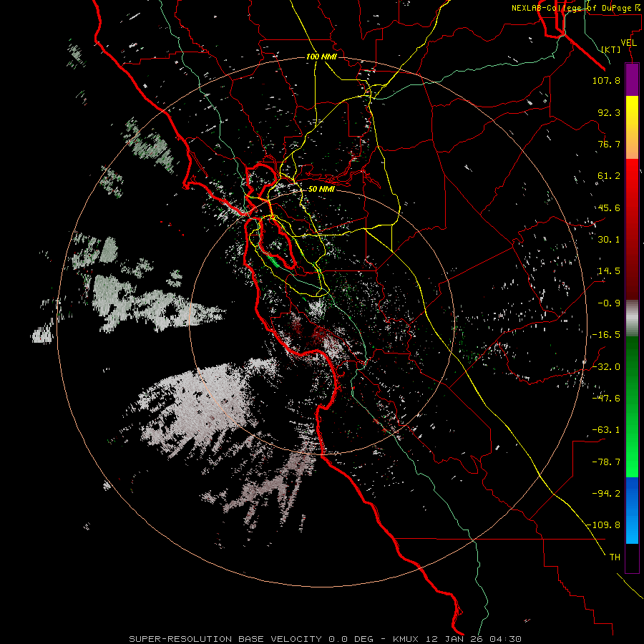Click the 30.1 velocity scale value
Screen dimensions: 644x644
coord(609,240)
